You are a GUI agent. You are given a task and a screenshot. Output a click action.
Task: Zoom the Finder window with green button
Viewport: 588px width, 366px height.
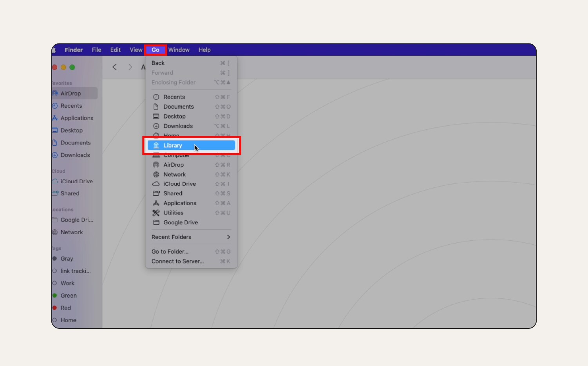72,67
